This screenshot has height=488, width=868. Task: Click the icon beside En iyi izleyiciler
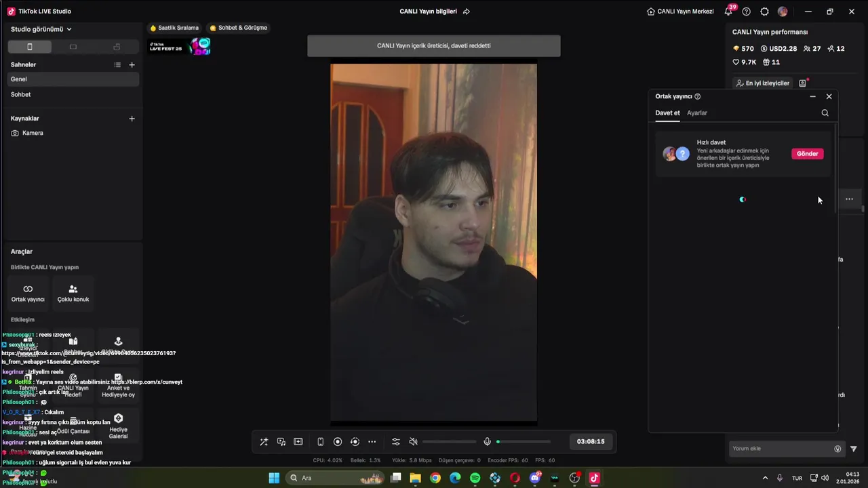pos(803,83)
